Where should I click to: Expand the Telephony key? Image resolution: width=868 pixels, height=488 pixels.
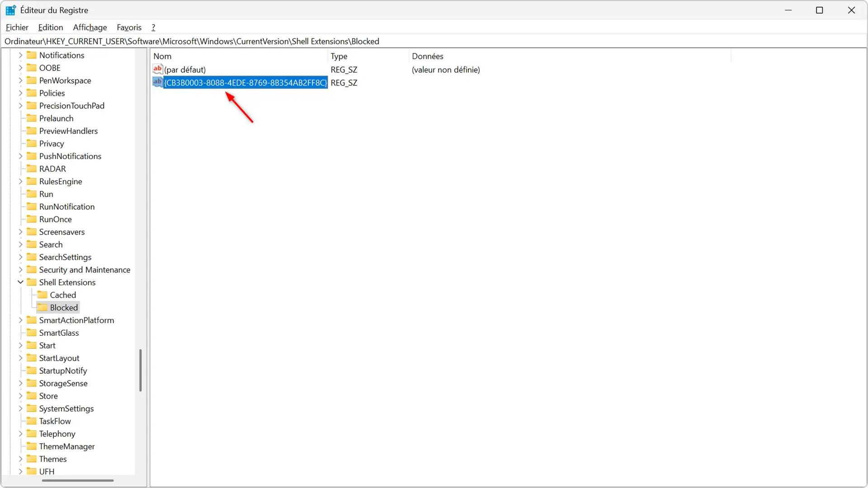click(20, 434)
